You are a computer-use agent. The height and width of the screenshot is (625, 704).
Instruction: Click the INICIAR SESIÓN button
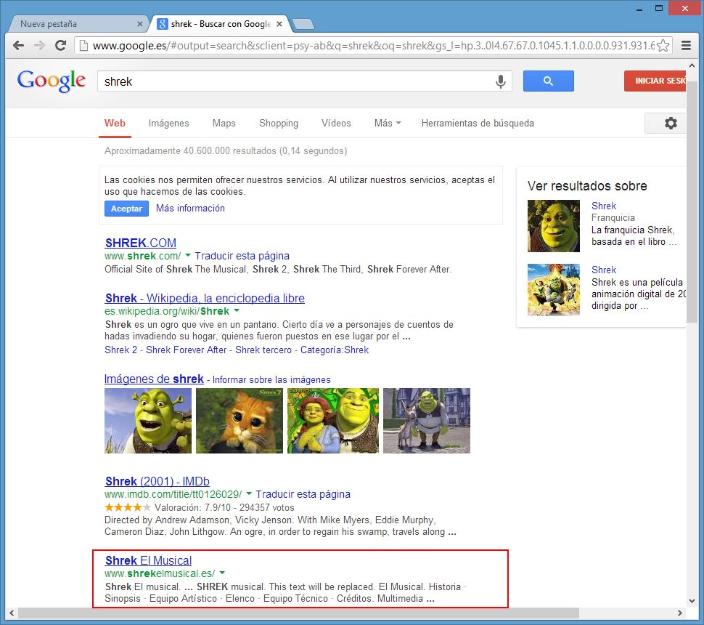pyautogui.click(x=655, y=81)
